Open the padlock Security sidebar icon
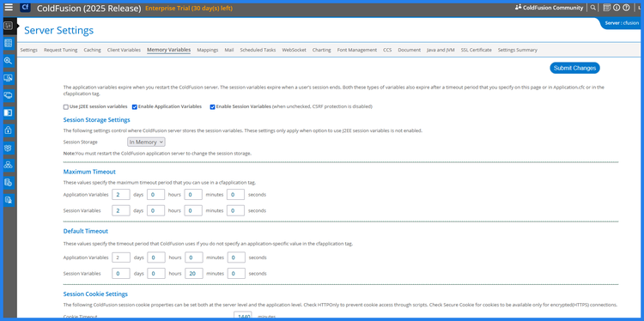The height and width of the screenshot is (321, 644). click(9, 130)
